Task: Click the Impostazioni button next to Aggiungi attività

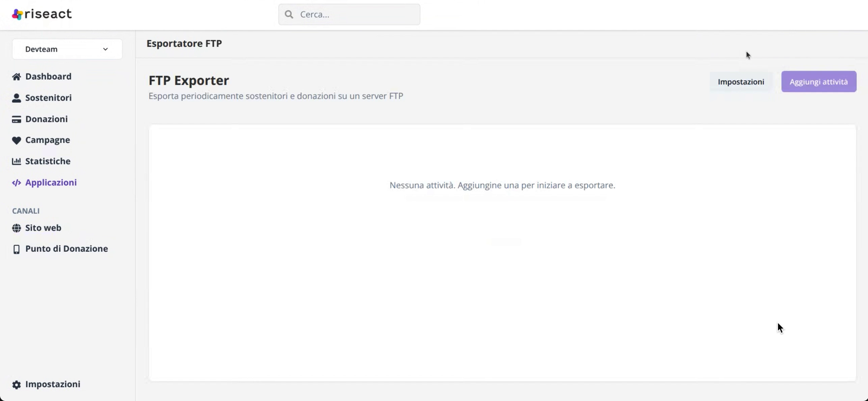Action: pyautogui.click(x=741, y=81)
